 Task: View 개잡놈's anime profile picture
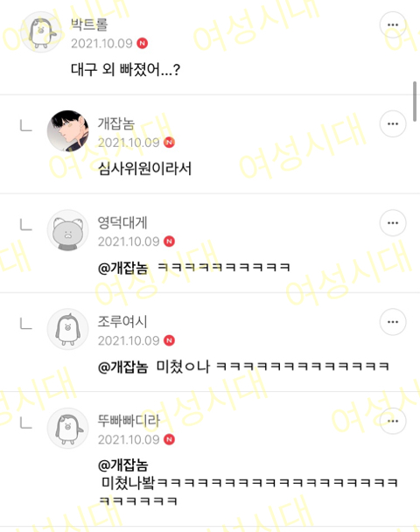click(68, 131)
